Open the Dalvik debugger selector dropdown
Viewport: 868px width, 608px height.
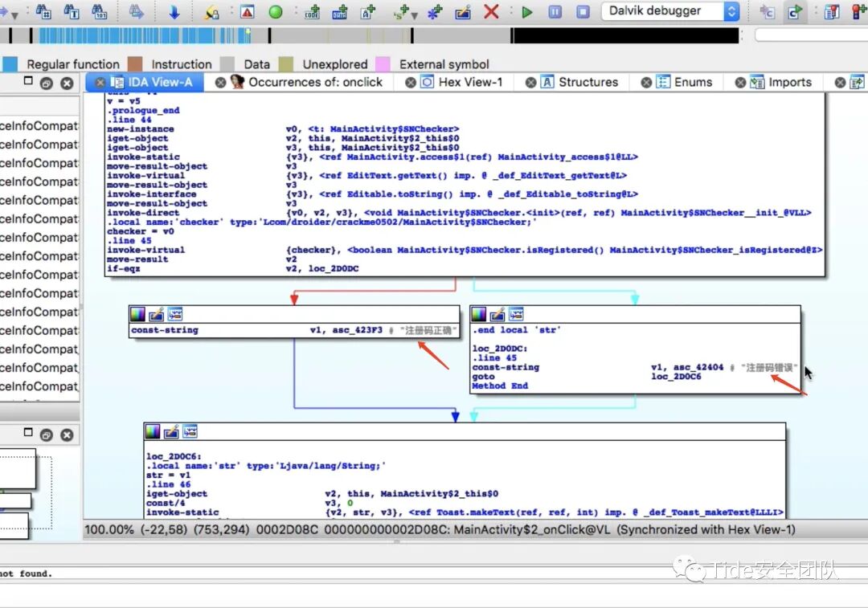tap(671, 11)
